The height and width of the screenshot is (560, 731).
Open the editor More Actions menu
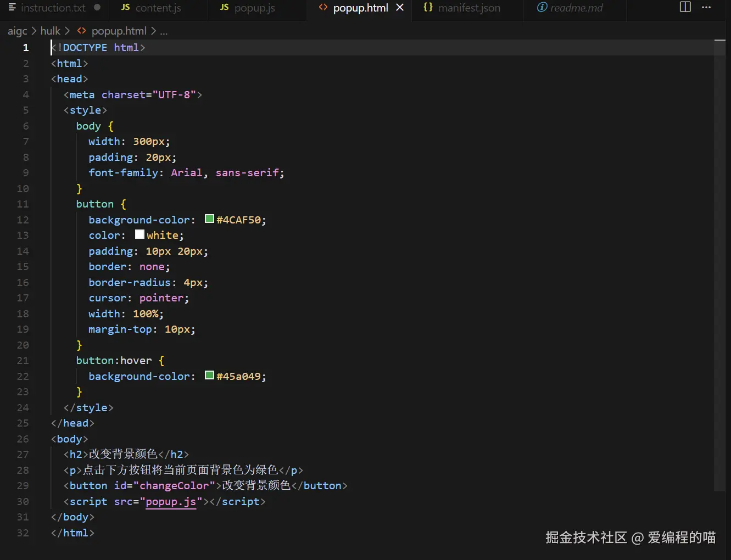(x=706, y=7)
